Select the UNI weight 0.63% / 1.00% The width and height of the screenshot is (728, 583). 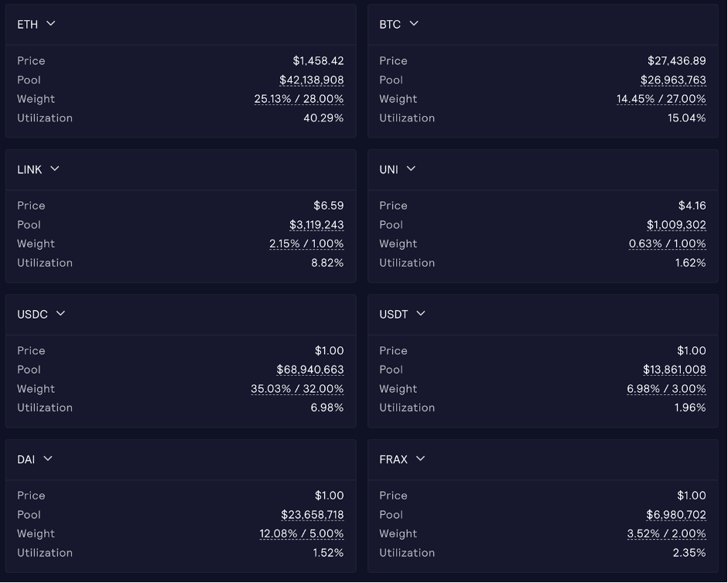pyautogui.click(x=667, y=244)
